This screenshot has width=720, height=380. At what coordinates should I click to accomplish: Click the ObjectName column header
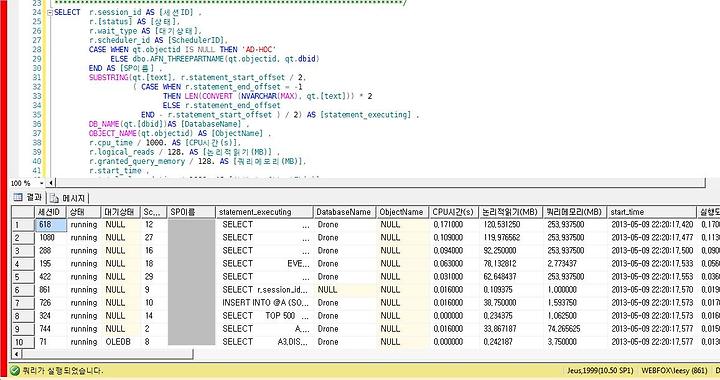(x=402, y=212)
